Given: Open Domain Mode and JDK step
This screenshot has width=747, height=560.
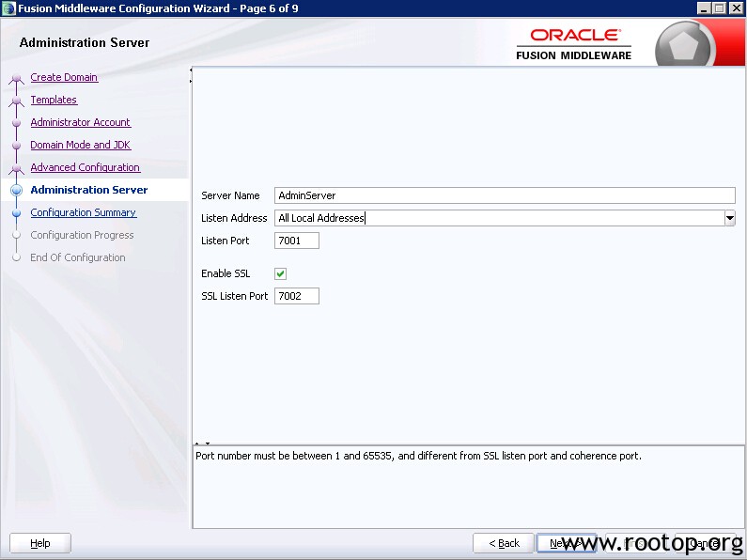Looking at the screenshot, I should [x=81, y=145].
